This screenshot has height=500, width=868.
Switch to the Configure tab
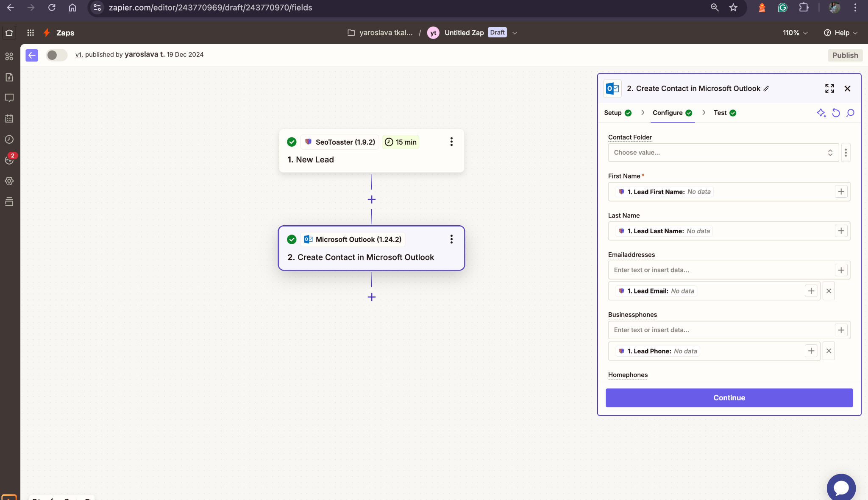coord(672,113)
